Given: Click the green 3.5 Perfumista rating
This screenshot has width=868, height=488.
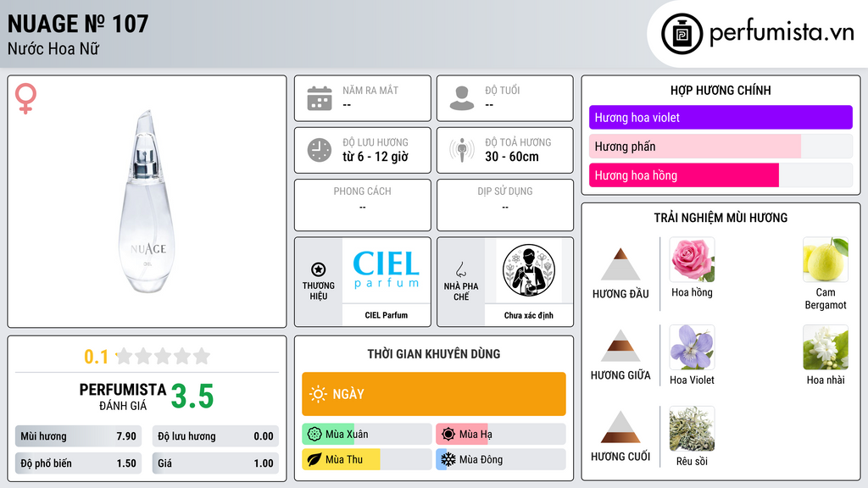Looking at the screenshot, I should point(192,396).
